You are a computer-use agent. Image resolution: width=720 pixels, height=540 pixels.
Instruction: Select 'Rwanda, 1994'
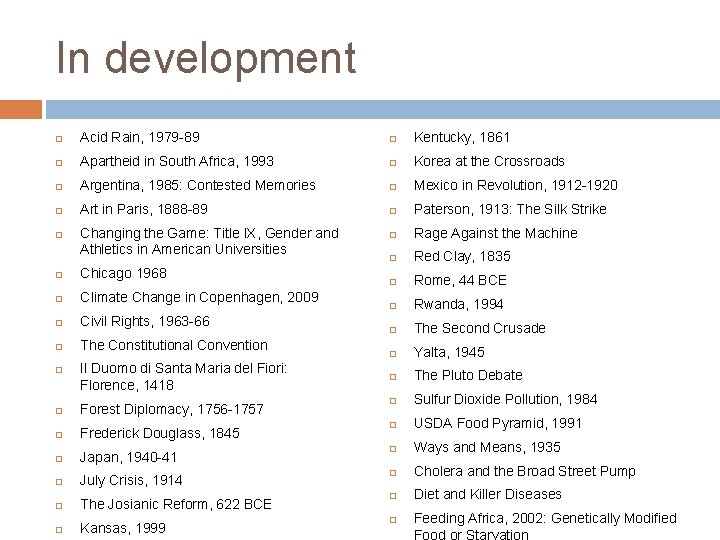coord(458,304)
